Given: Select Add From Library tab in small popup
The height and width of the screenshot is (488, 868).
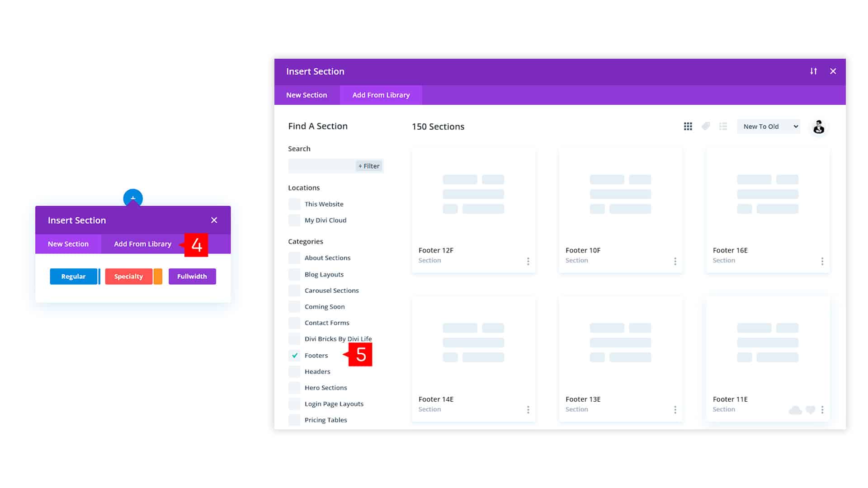Looking at the screenshot, I should pyautogui.click(x=142, y=244).
